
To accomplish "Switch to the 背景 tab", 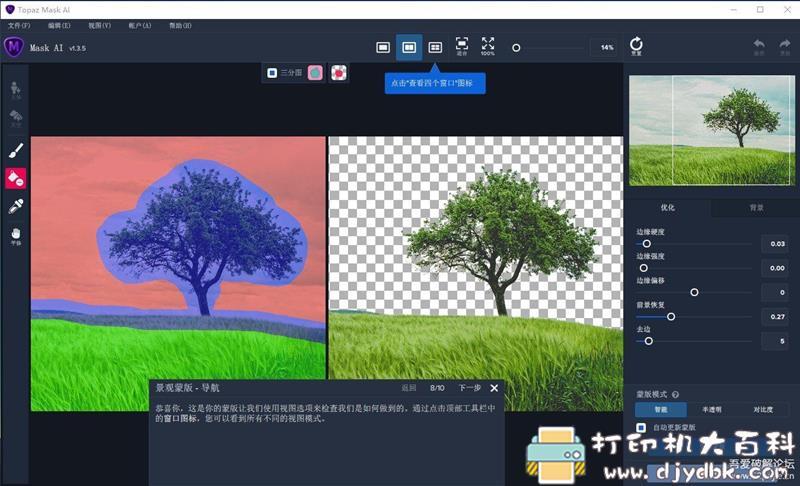I will click(756, 208).
